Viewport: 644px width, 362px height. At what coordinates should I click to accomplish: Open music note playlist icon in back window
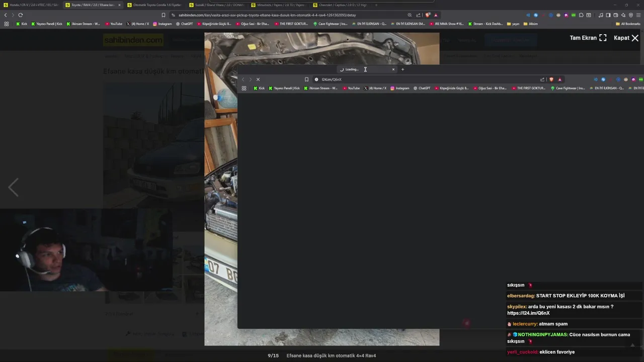pyautogui.click(x=601, y=15)
